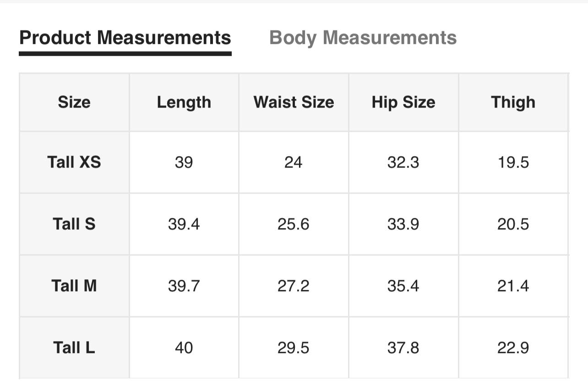Click the Tall XS hip value 32.3

click(403, 162)
